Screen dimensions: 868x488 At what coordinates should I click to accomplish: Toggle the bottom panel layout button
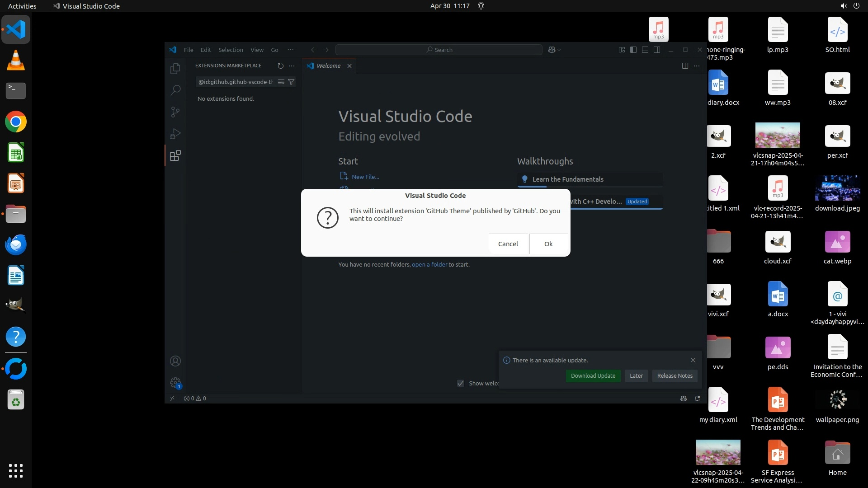click(645, 50)
